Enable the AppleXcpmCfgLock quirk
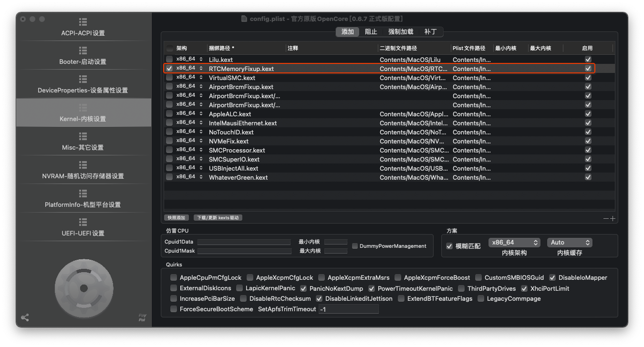Screen dimensions: 644x347 250,277
